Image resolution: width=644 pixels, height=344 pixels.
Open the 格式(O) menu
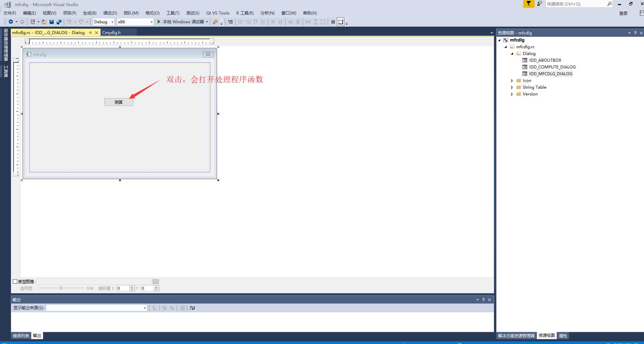point(153,13)
